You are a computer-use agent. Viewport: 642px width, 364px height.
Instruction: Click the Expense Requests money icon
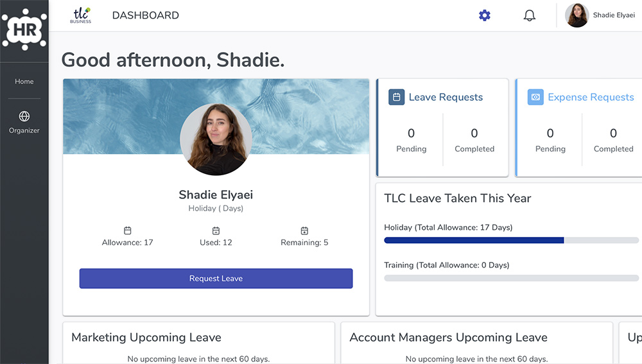point(535,97)
